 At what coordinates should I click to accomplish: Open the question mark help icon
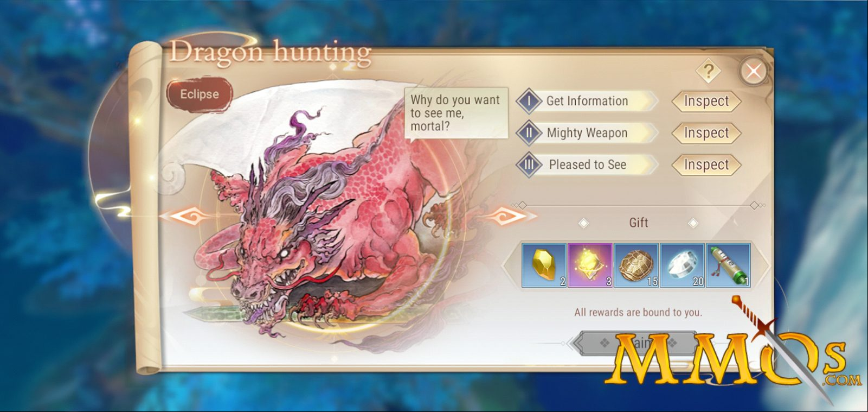pyautogui.click(x=708, y=71)
